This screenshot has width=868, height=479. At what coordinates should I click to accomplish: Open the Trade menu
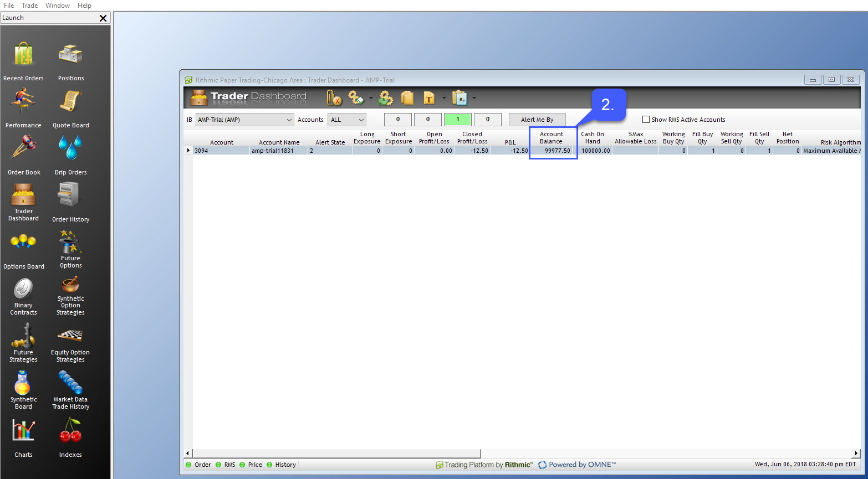tap(30, 6)
